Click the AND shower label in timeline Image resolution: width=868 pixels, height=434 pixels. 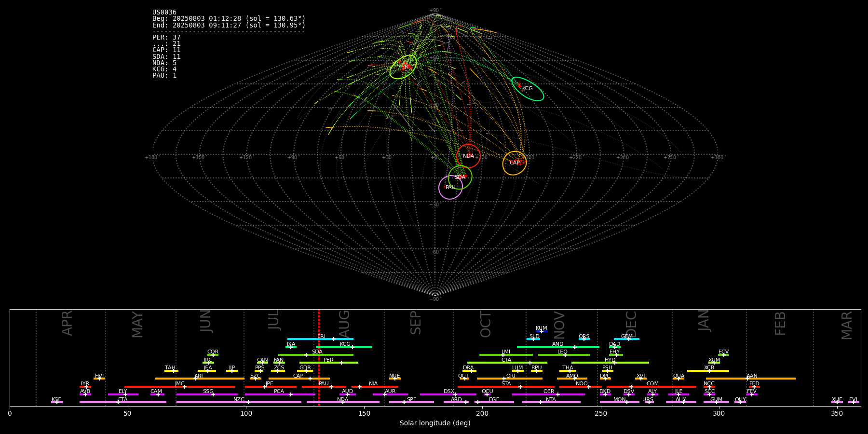pos(558,344)
